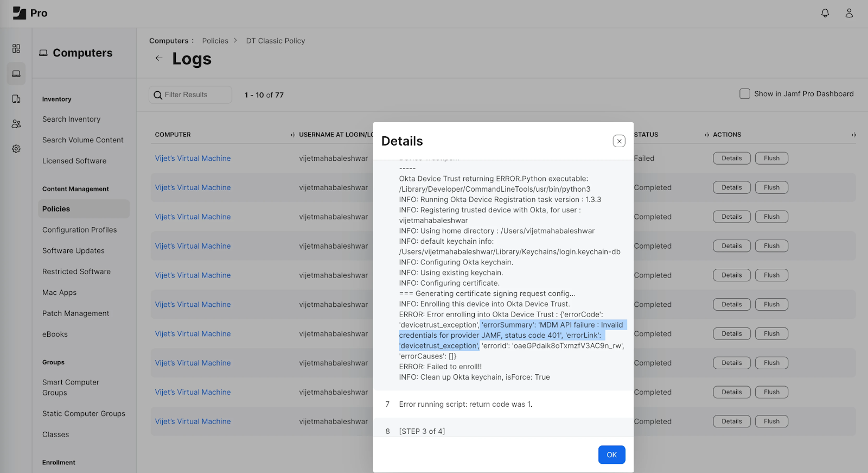Open Software Updates in the sidebar
The height and width of the screenshot is (473, 868).
(x=73, y=251)
